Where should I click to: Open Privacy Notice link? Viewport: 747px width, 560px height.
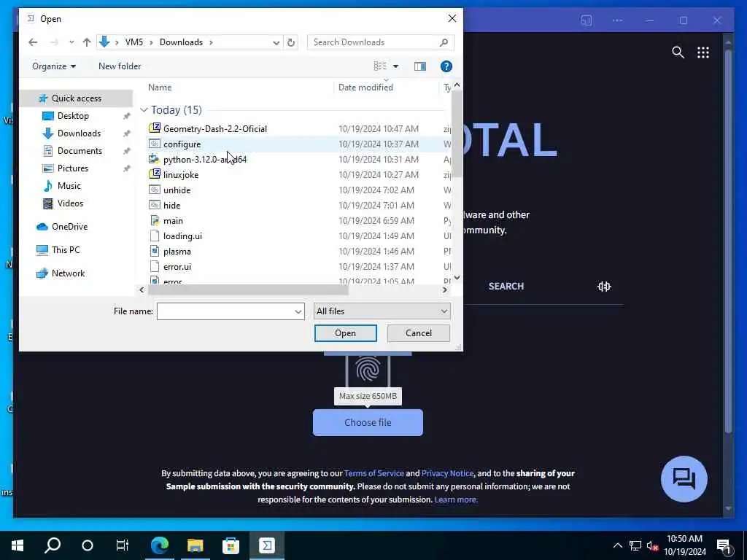pyautogui.click(x=447, y=473)
